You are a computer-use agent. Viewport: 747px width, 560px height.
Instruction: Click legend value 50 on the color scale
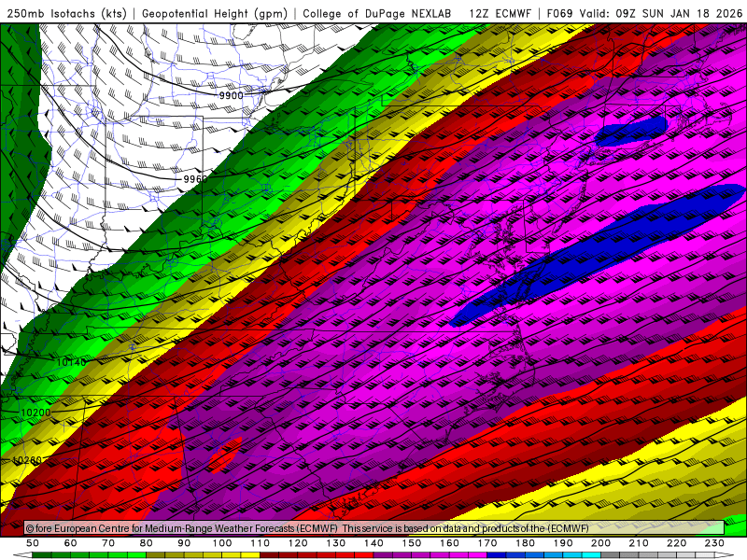tap(33, 543)
